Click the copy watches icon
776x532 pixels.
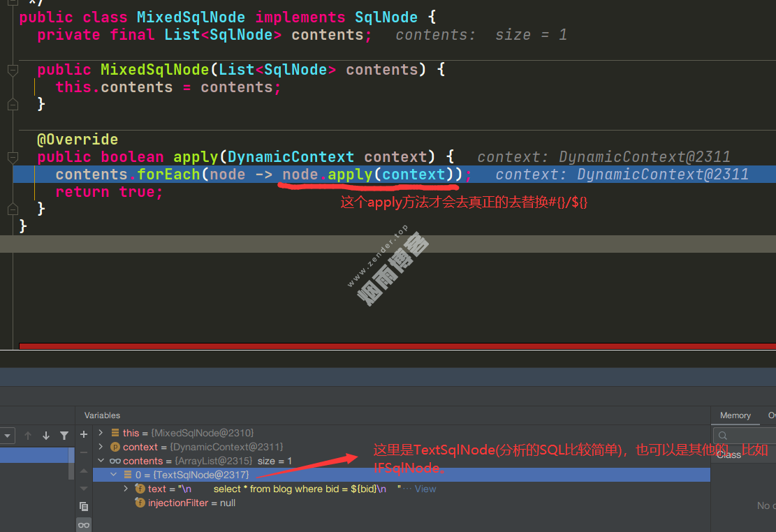point(84,506)
